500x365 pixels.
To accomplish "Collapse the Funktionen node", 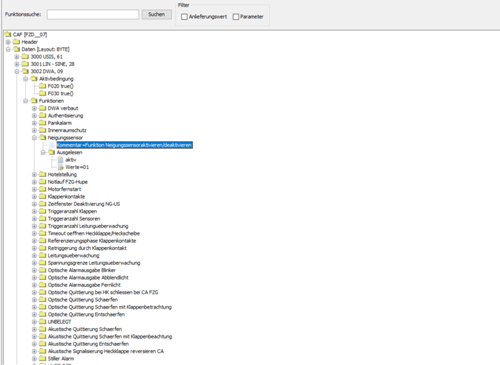I will tap(25, 101).
